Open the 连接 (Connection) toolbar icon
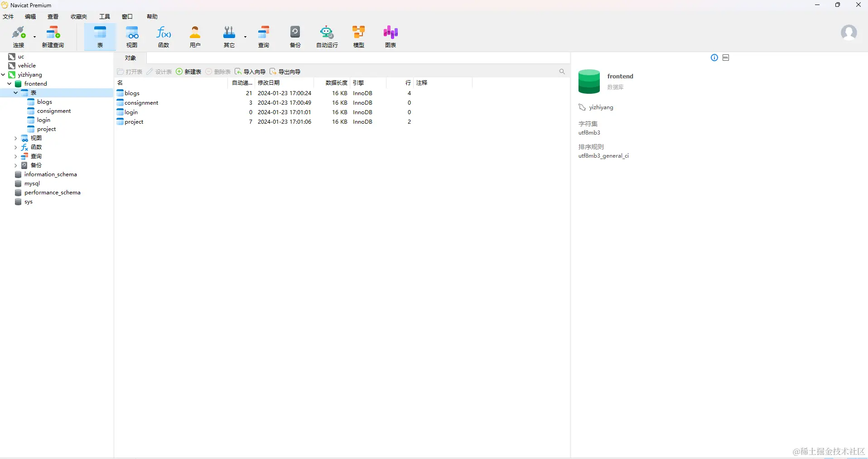The image size is (868, 459). [19, 37]
